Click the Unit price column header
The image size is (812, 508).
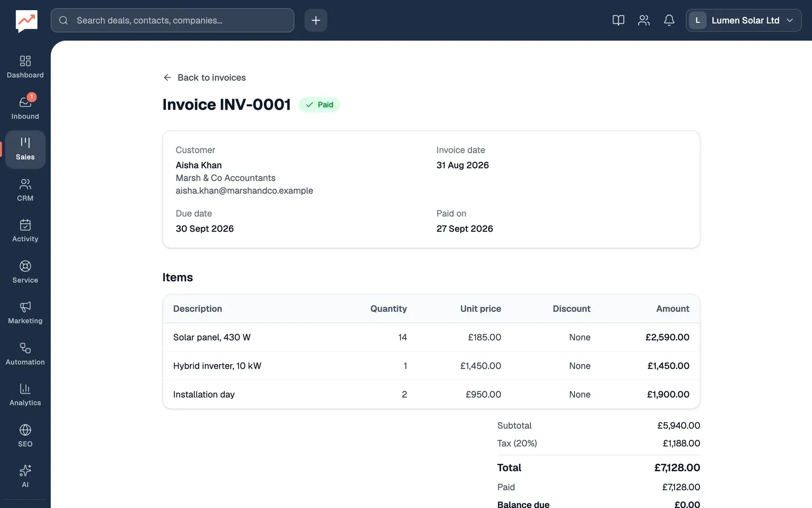pos(480,309)
